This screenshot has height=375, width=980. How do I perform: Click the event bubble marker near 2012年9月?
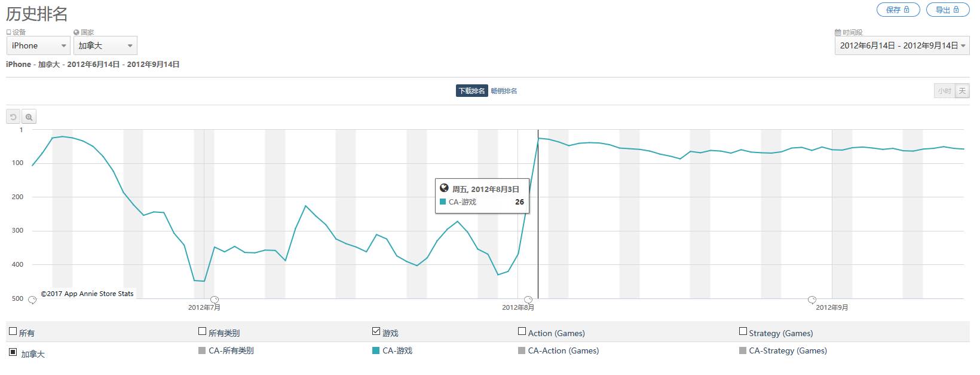pyautogui.click(x=812, y=300)
